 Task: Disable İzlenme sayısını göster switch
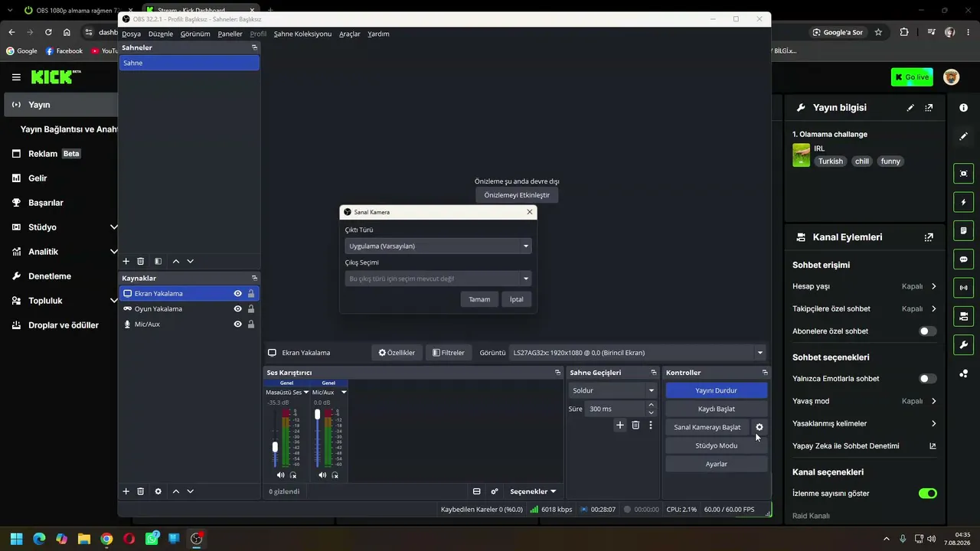(x=927, y=494)
